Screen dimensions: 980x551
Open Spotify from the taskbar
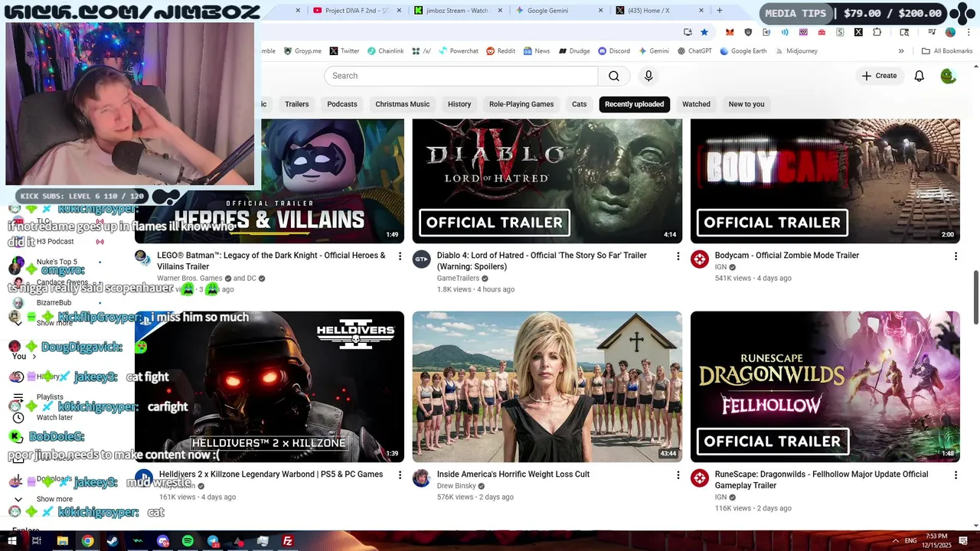188,541
